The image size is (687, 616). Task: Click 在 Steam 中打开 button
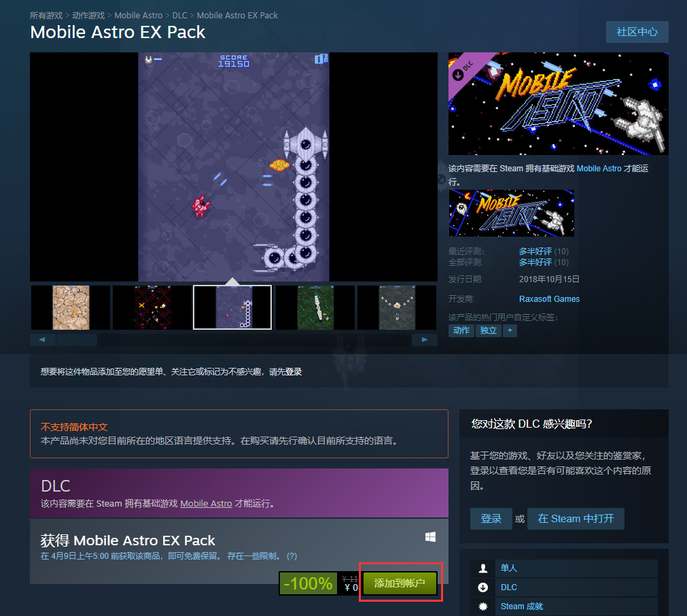[576, 519]
